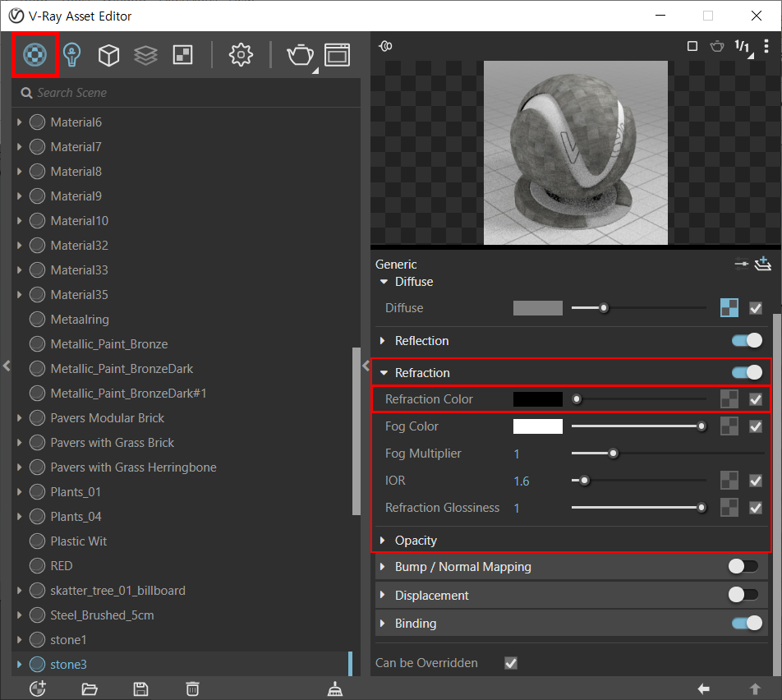Collapse the Diffuse section

[x=384, y=282]
